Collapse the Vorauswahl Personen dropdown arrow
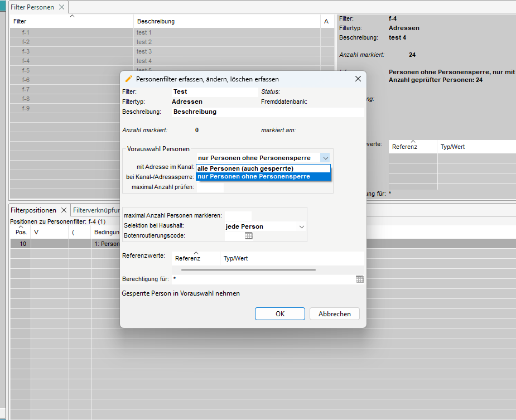This screenshot has width=516, height=420. [325, 158]
